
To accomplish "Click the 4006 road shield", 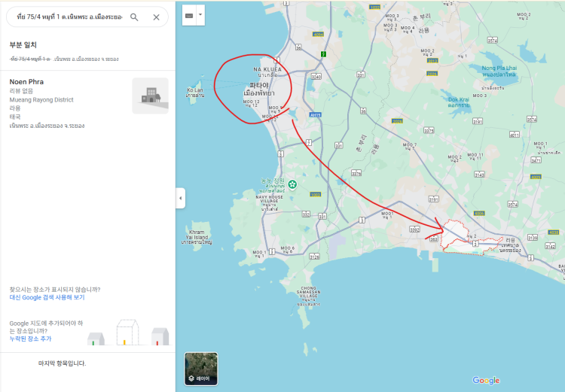I will point(479,214).
